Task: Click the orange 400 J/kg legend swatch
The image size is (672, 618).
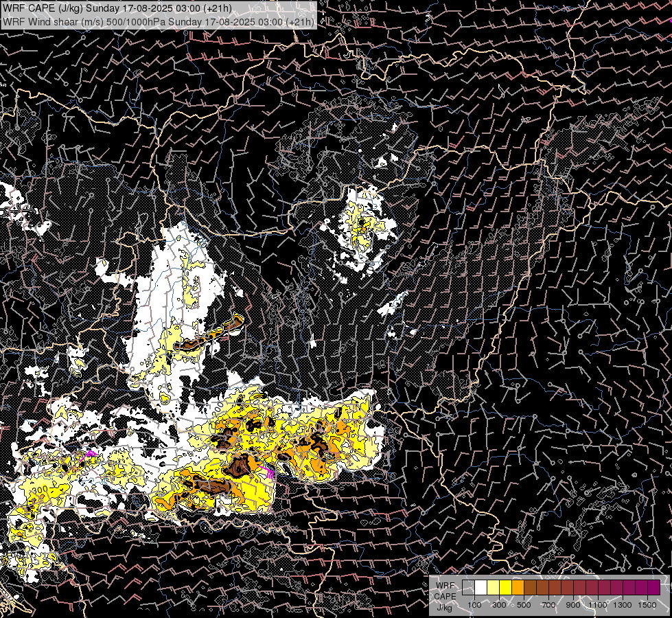Action: pyautogui.click(x=518, y=587)
